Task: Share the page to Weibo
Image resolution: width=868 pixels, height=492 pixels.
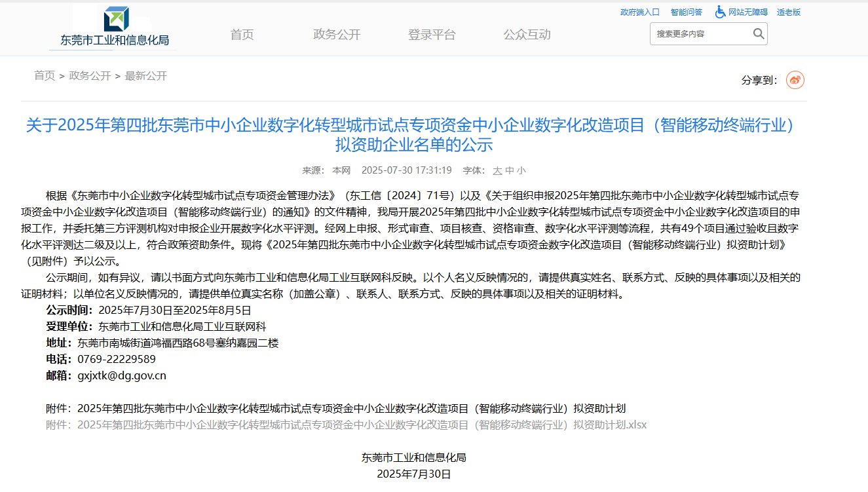Action: pos(795,80)
